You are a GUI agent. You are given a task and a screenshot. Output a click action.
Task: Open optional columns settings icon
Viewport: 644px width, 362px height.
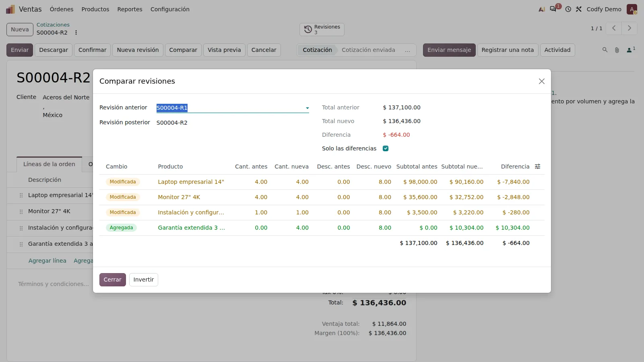click(537, 167)
